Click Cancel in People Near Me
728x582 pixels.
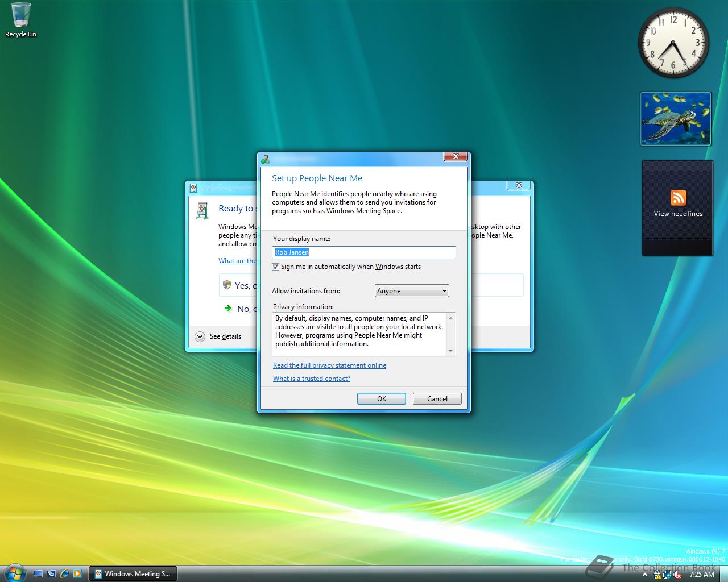[437, 399]
